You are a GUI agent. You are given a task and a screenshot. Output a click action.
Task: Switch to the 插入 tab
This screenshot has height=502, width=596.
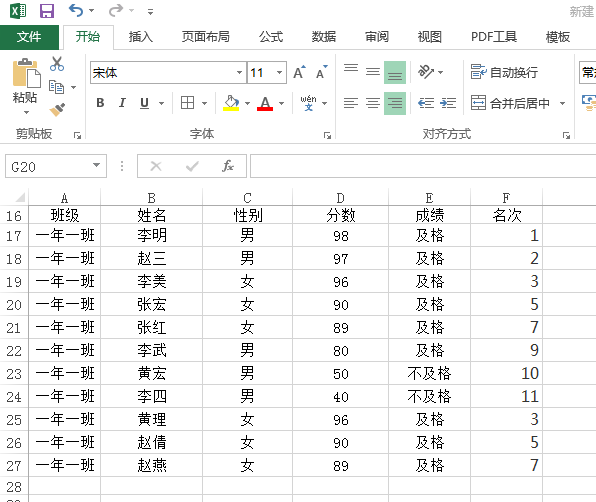point(141,37)
